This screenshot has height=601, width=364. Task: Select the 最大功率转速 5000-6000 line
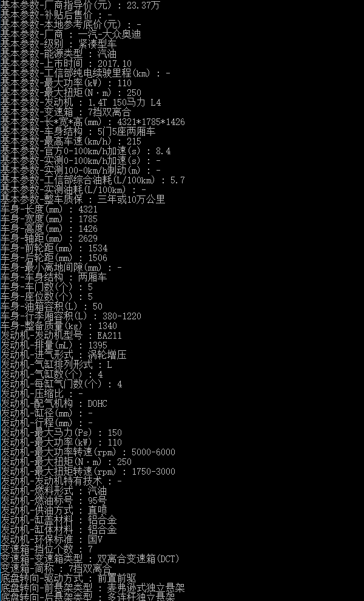click(88, 452)
